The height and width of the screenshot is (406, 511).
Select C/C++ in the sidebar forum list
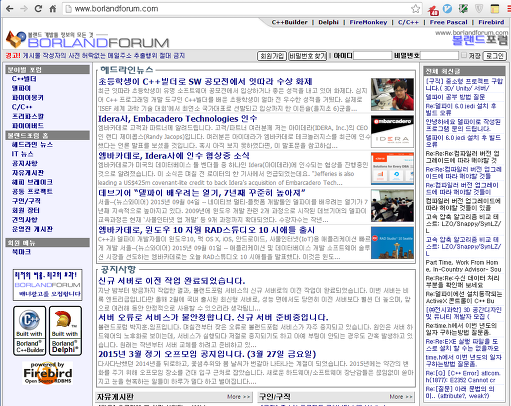click(x=22, y=107)
